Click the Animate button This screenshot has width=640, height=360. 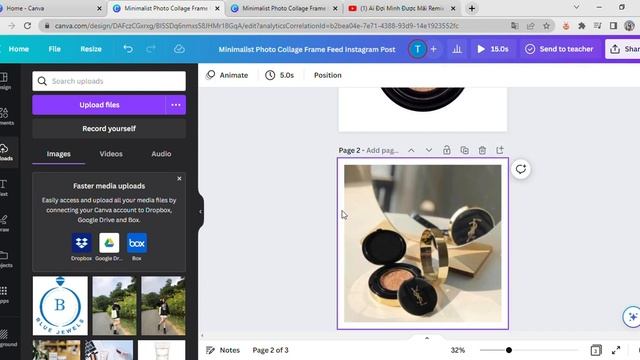(x=227, y=75)
